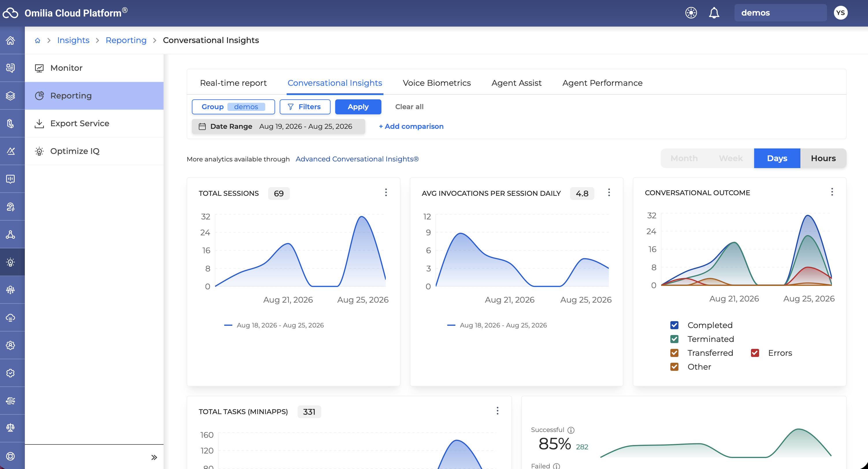Click the calendar icon in Date Range
This screenshot has width=868, height=469.
point(202,126)
